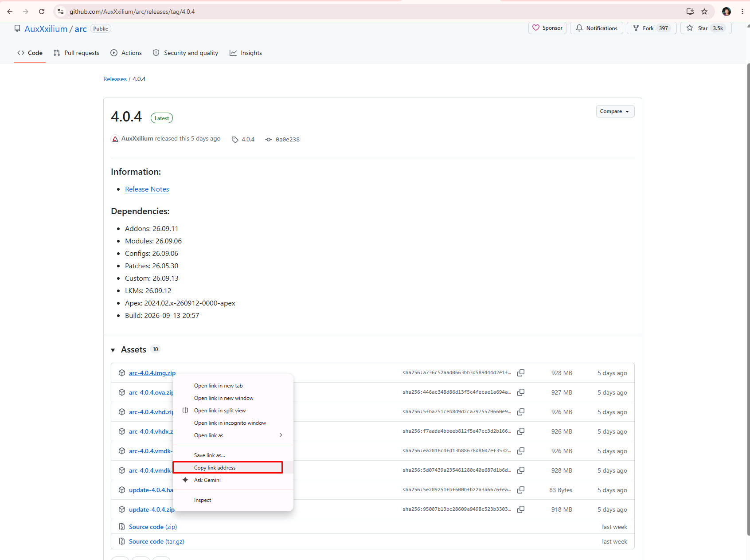The image size is (750, 560).
Task: Open Chrome profile avatar
Action: [x=726, y=12]
